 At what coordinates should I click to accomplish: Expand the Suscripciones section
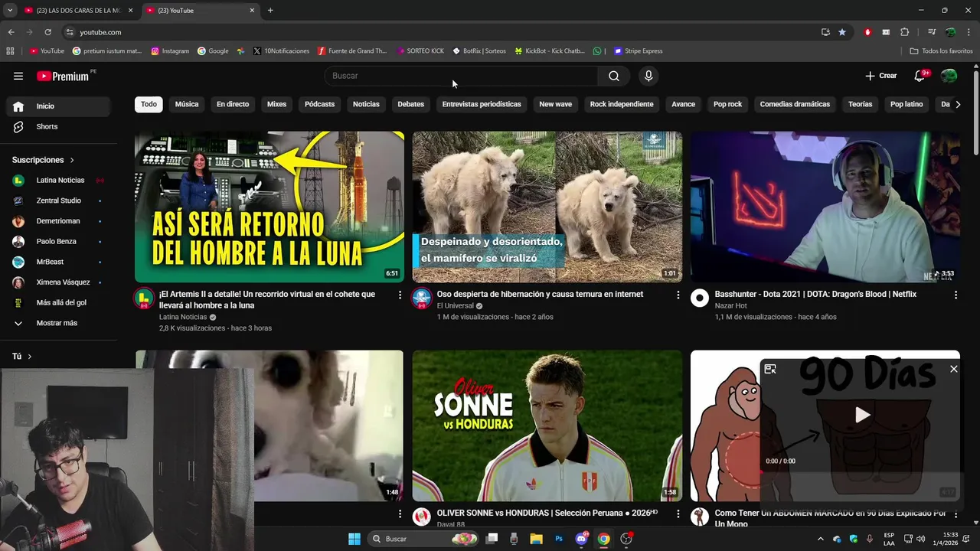43,160
